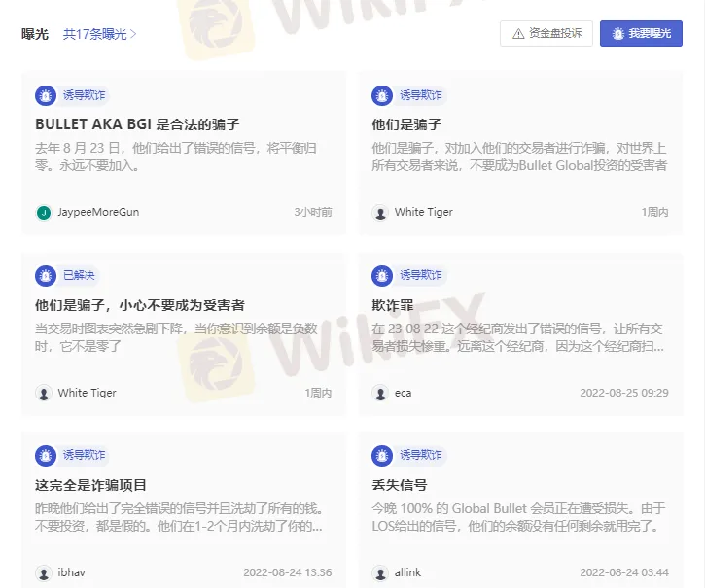
Task: Click the badge icon beside the 已解决 label
Action: (46, 276)
